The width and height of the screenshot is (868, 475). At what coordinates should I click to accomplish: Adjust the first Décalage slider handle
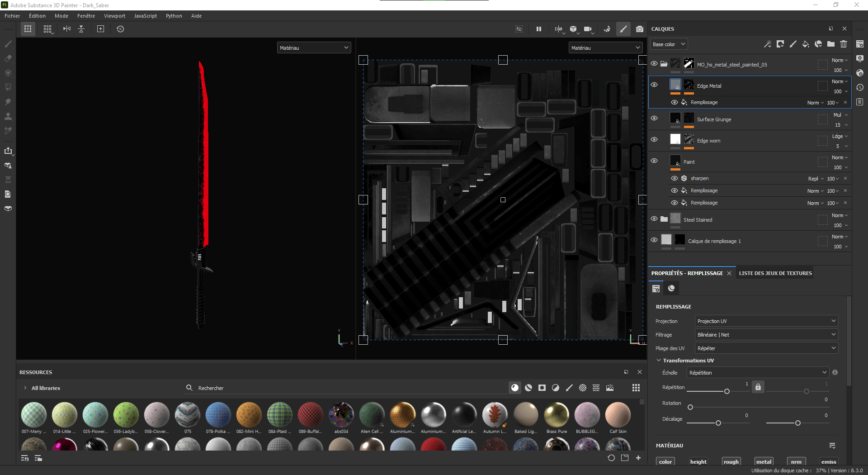718,423
